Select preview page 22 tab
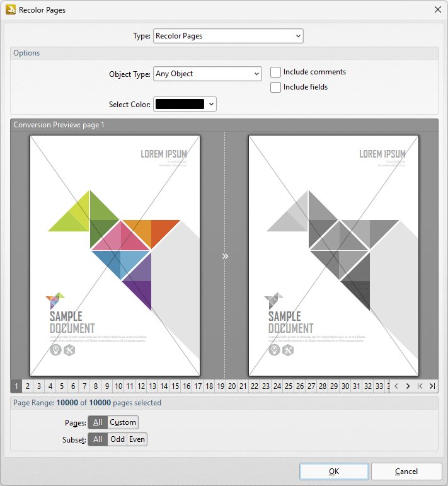The width and height of the screenshot is (448, 486). pos(255,386)
